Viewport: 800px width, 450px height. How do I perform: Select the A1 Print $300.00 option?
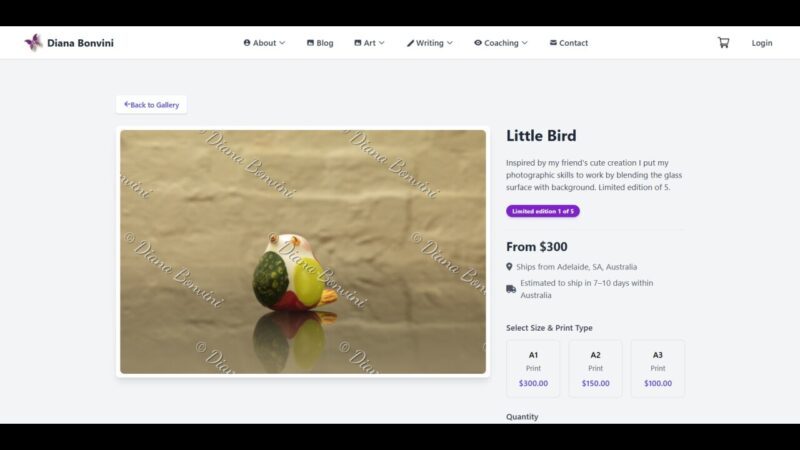(533, 369)
